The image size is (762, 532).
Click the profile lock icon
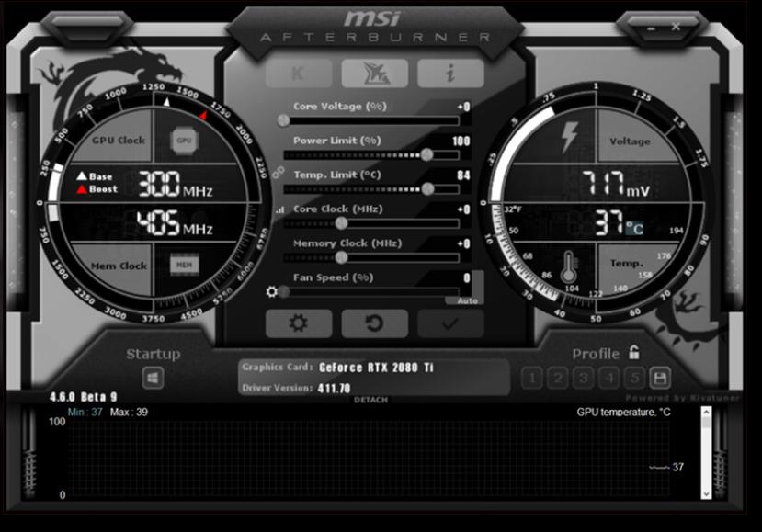click(x=633, y=352)
